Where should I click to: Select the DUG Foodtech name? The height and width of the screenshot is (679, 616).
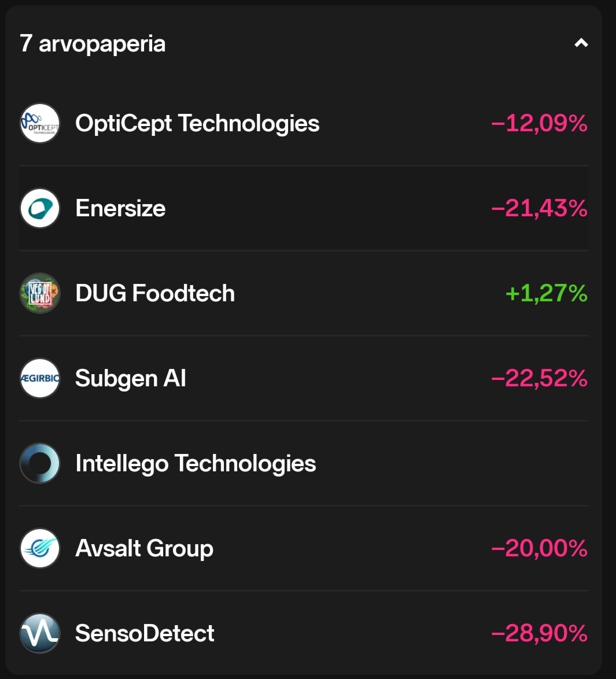point(155,293)
